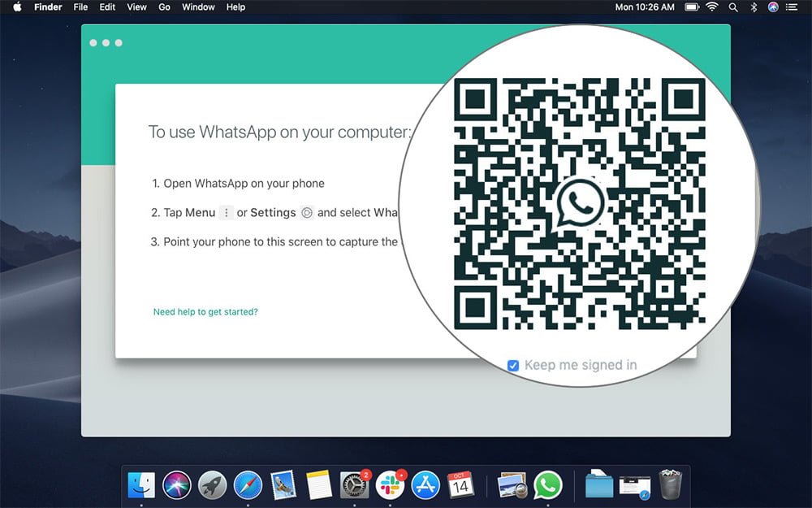Open App Store in the Dock
Image resolution: width=812 pixels, height=508 pixels.
425,486
